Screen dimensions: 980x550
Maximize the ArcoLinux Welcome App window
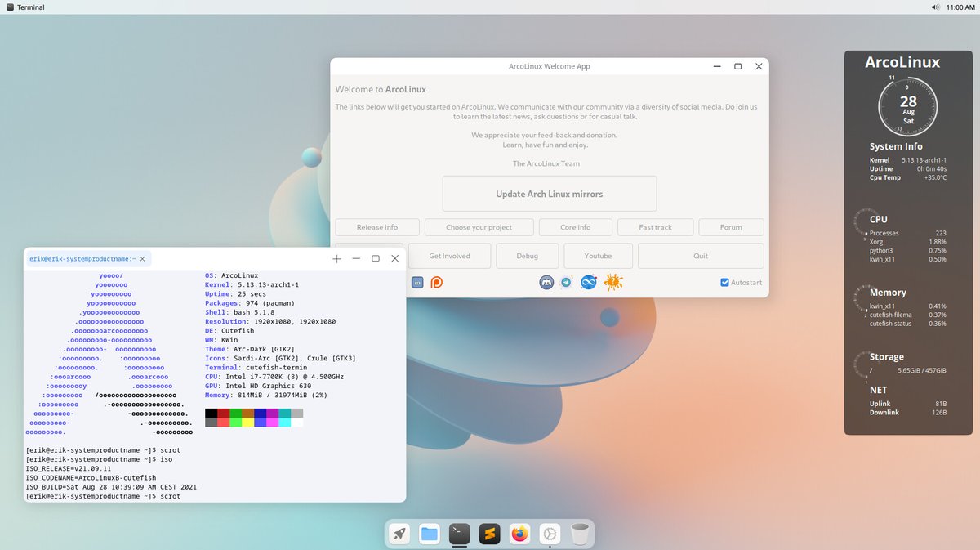(x=737, y=66)
